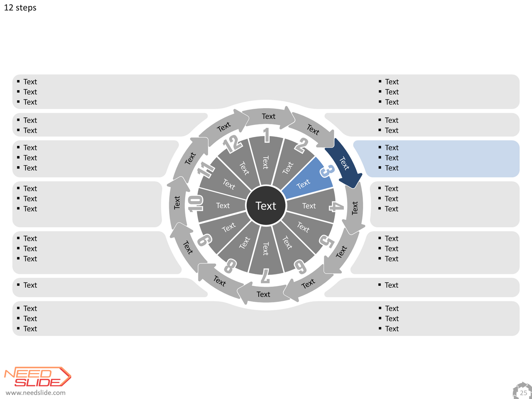Click the 12 steps slide title
Viewport: 532px width, 399px height.
[x=20, y=8]
